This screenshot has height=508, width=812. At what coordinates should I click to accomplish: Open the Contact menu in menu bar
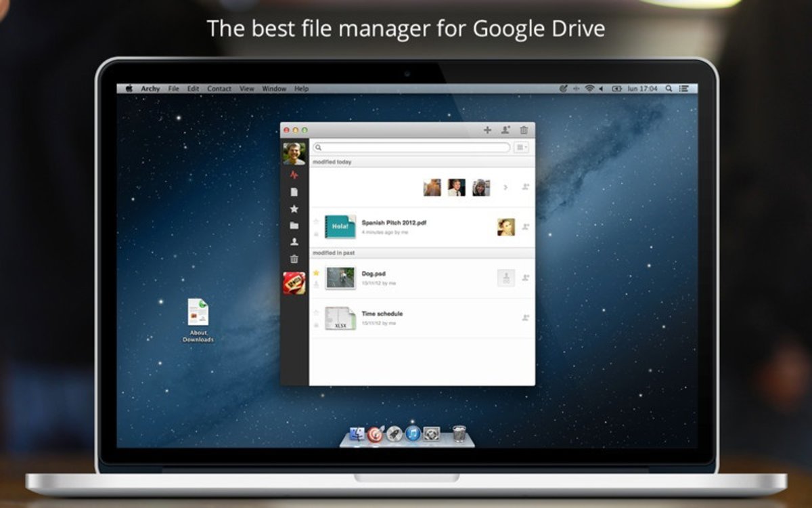219,89
